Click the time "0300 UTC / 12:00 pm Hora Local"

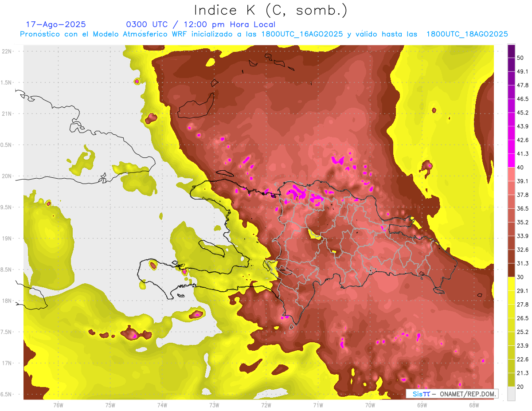pyautogui.click(x=201, y=24)
